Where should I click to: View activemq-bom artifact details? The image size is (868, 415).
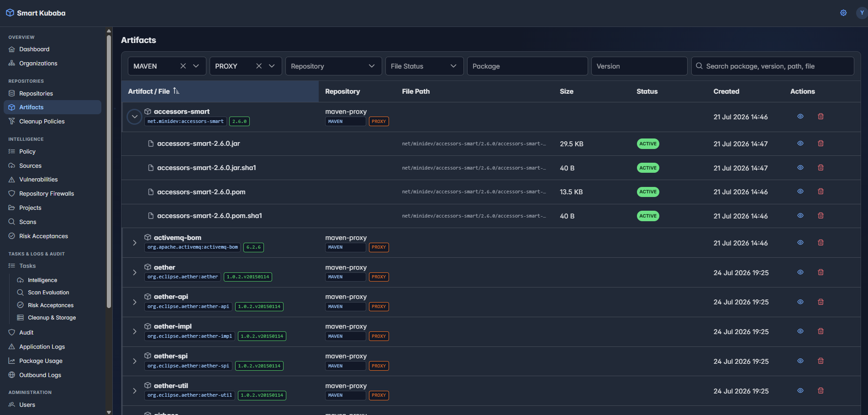tap(800, 243)
